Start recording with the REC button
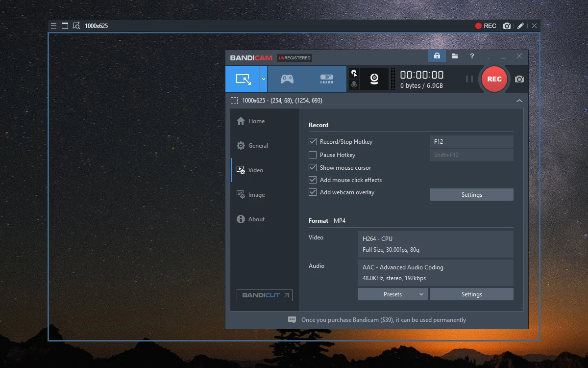588x368 pixels. [x=494, y=79]
